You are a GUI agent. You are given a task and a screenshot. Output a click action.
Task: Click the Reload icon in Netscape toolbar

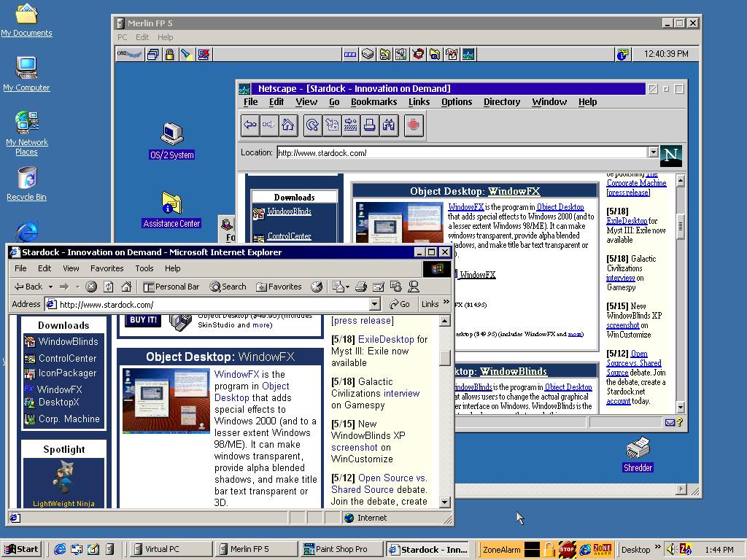tap(312, 125)
